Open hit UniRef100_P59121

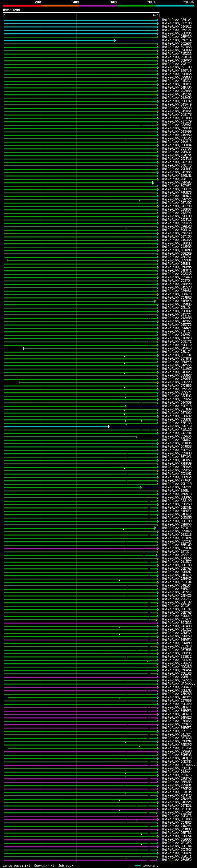click(x=176, y=30)
